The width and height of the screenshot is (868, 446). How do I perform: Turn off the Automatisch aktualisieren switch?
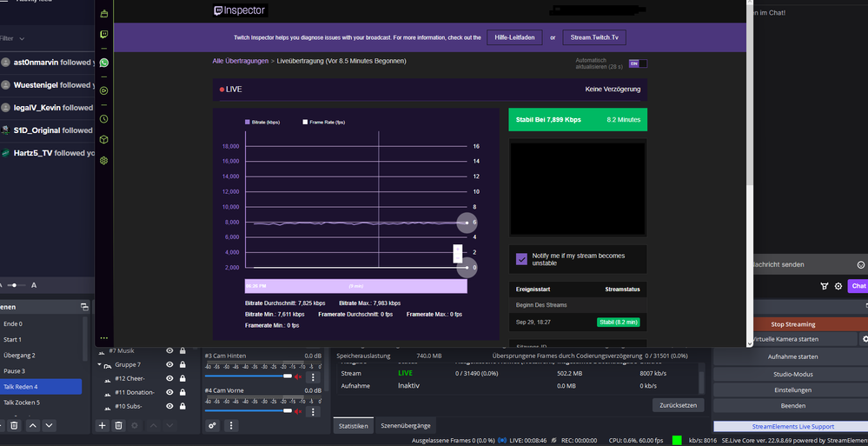638,63
